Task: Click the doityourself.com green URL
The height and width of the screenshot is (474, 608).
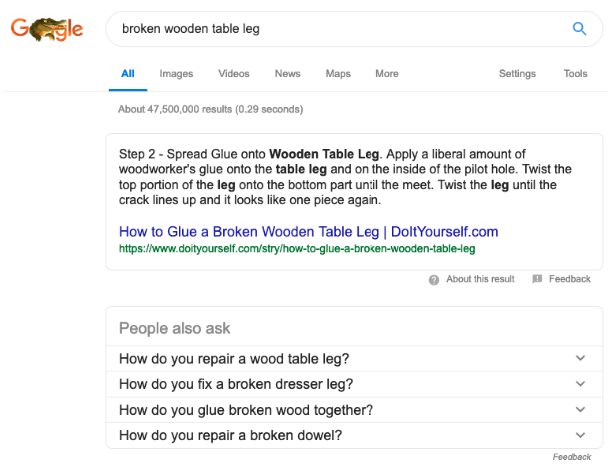Action: pyautogui.click(x=296, y=248)
